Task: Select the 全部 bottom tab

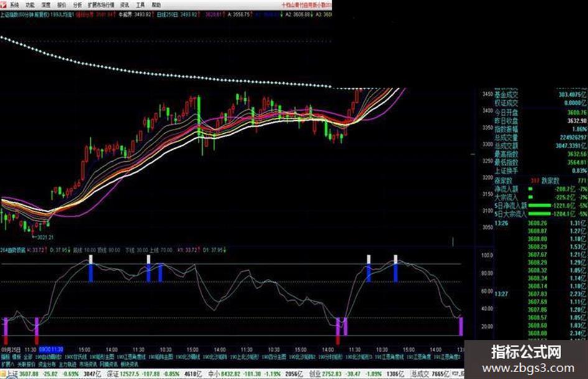Action: (x=28, y=357)
